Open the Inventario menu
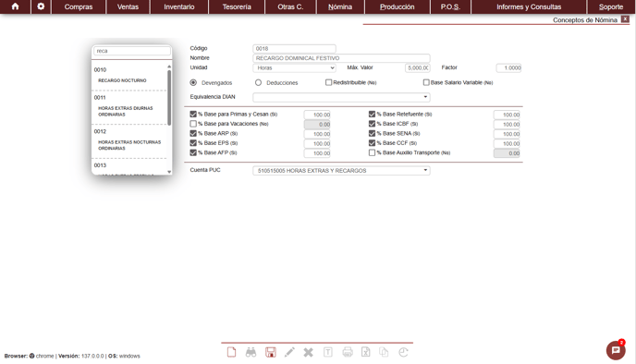Screen dimensions: 636x364 pos(179,6)
